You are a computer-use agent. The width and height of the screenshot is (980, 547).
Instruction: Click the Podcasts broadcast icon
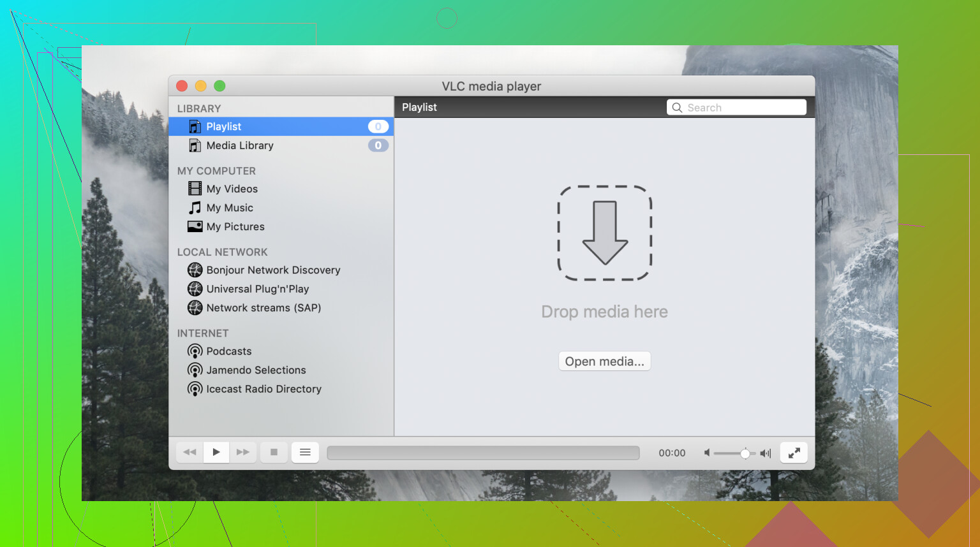coord(195,352)
